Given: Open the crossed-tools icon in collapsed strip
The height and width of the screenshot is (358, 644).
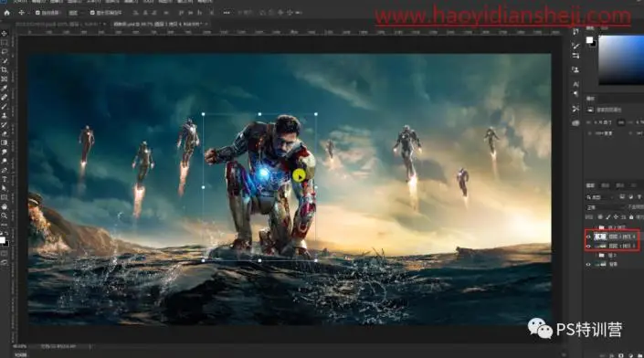Looking at the screenshot, I should tap(575, 109).
